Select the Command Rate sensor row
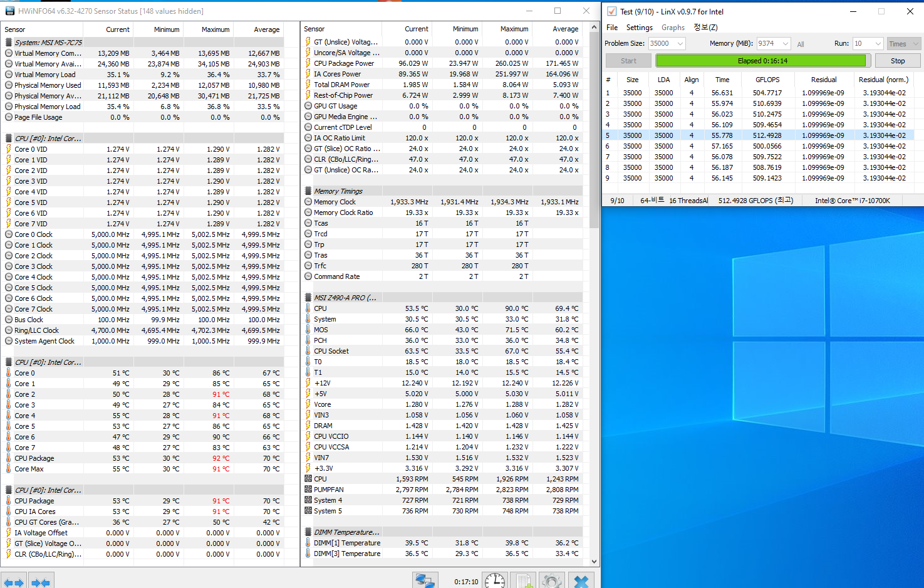This screenshot has height=588, width=924. 442,276
